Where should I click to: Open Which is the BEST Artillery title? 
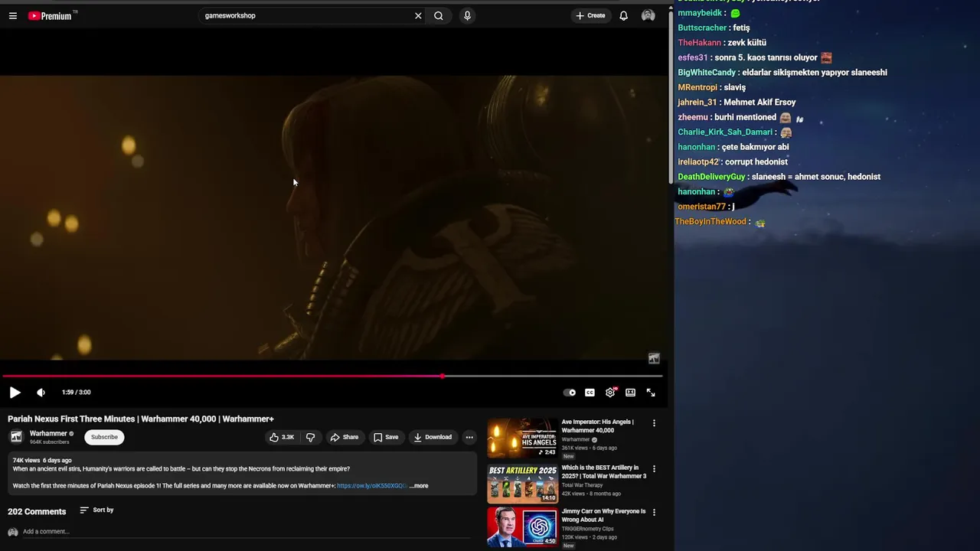(x=604, y=471)
